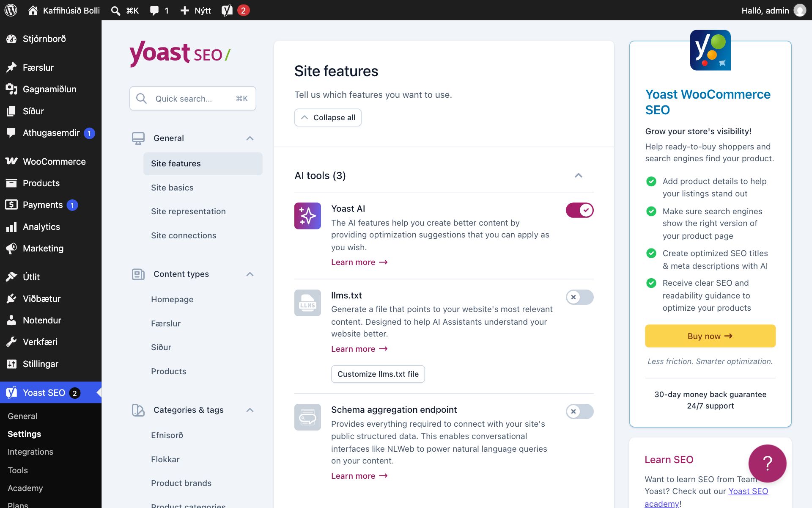Click the WooCommerce icon in sidebar
The image size is (812, 508).
(11, 161)
